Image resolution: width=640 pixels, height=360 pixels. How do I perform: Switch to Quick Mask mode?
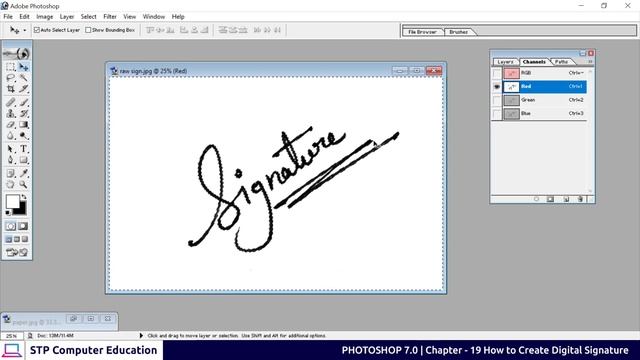click(23, 226)
